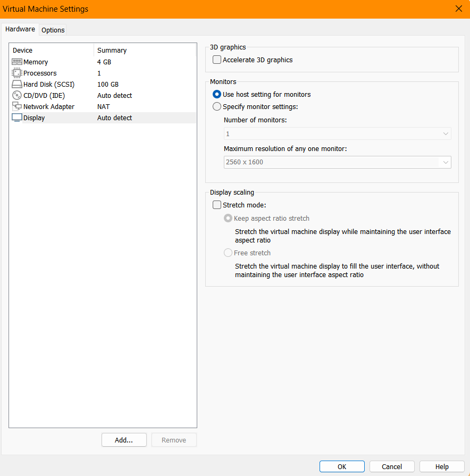Enable Accelerate 3D graphics checkbox
The width and height of the screenshot is (470, 476).
point(216,60)
